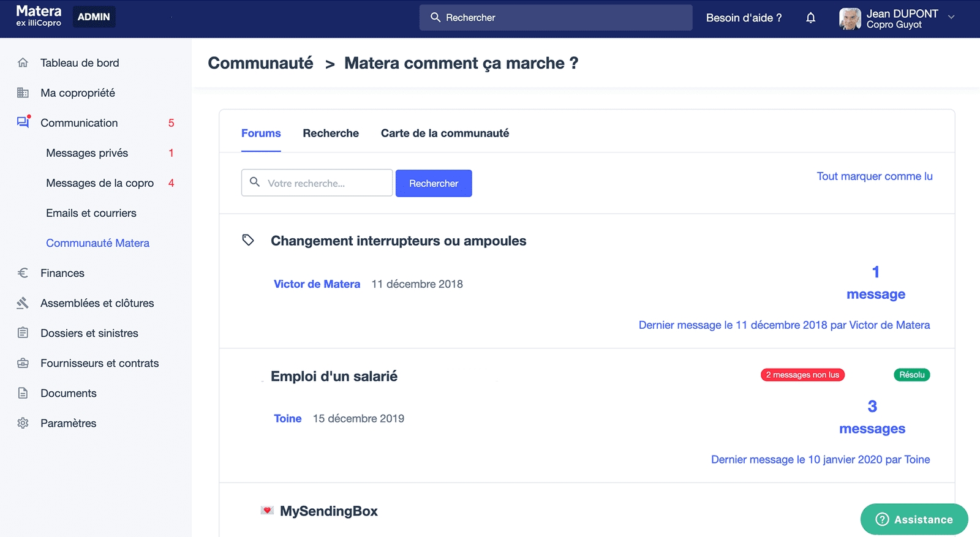Open the Emploi d'un salarié topic
This screenshot has width=980, height=537.
(x=334, y=376)
